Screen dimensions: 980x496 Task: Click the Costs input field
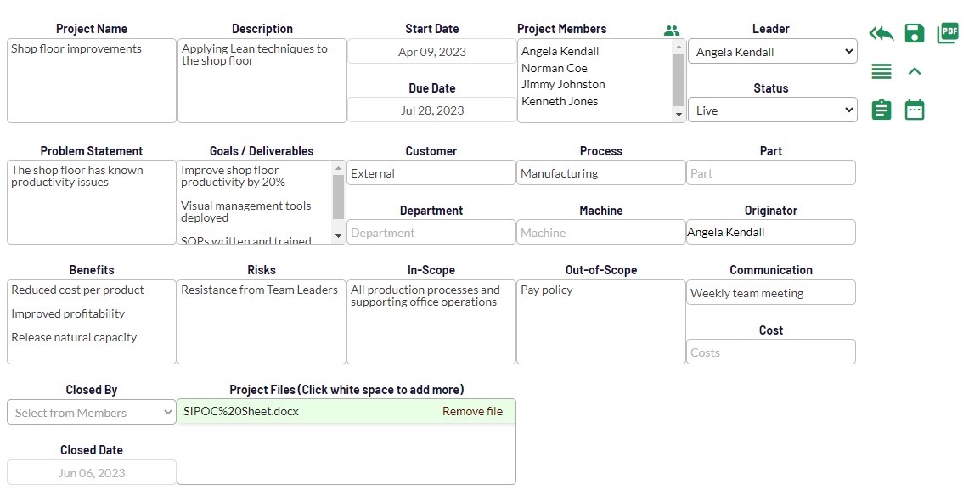tap(771, 352)
